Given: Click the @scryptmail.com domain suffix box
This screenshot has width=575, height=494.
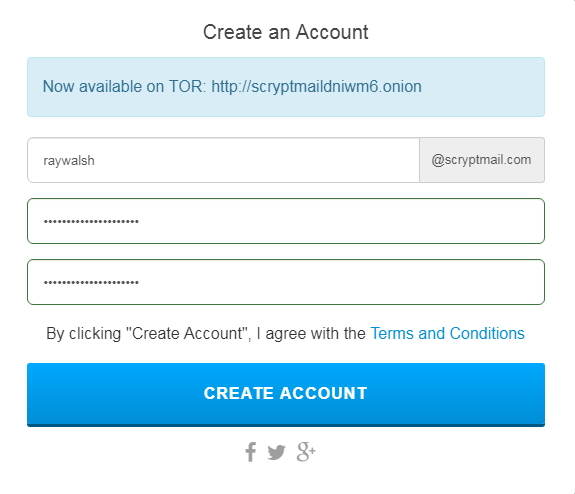Looking at the screenshot, I should tap(482, 160).
